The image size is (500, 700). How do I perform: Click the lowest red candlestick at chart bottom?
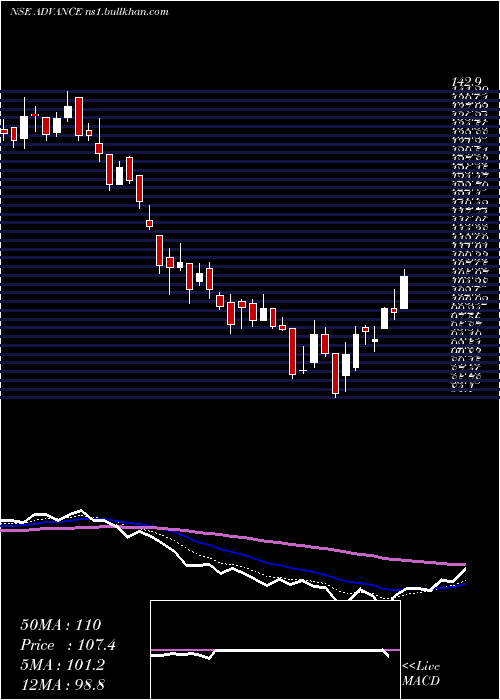(x=335, y=374)
